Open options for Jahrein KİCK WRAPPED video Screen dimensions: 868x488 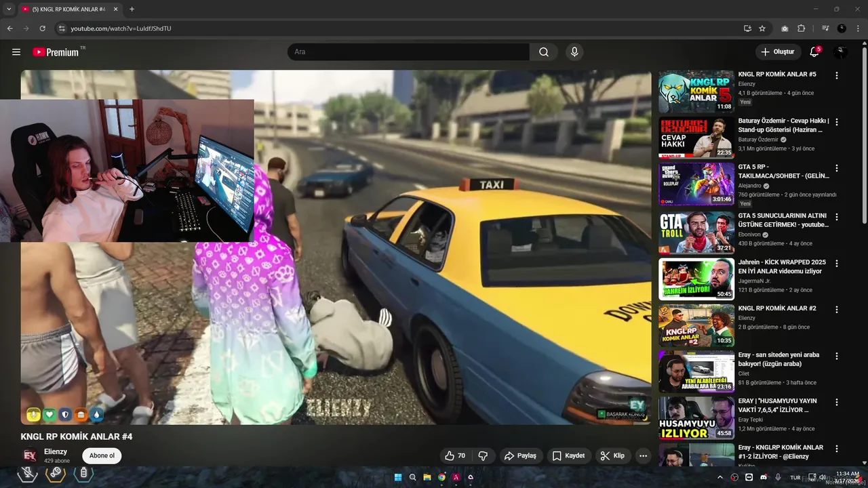[x=837, y=263]
